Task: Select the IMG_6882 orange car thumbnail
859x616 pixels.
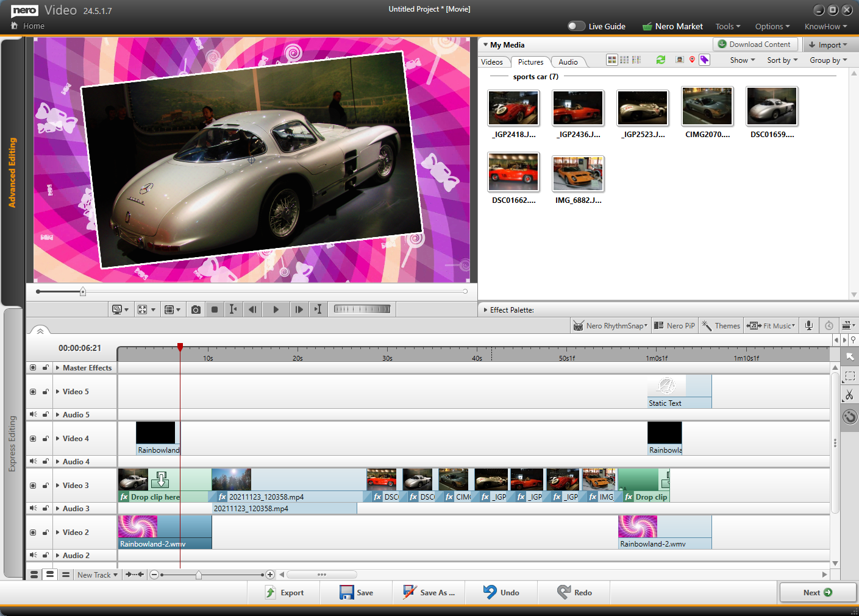Action: click(x=577, y=174)
